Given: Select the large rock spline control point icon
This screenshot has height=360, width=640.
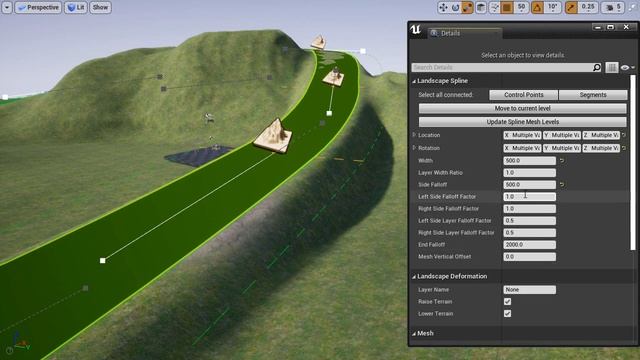Looking at the screenshot, I should 273,136.
